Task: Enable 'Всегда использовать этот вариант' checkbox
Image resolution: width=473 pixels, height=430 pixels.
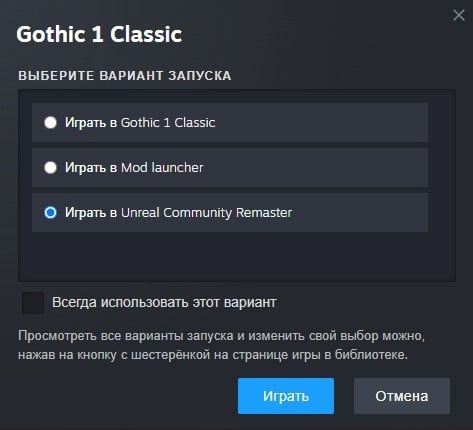Action: [x=33, y=303]
